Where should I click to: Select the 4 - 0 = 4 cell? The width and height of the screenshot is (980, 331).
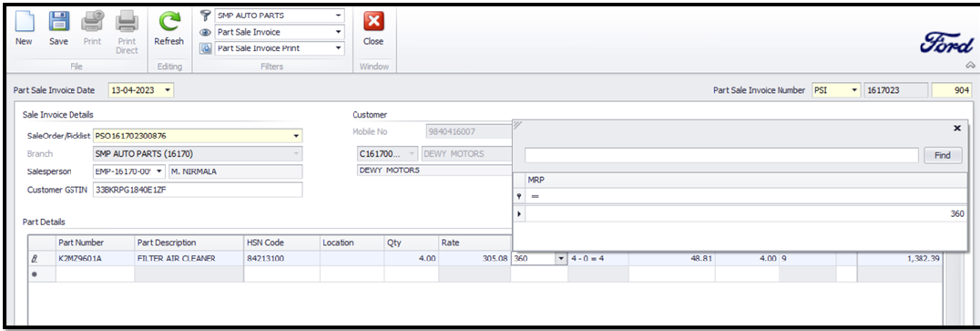pos(598,258)
